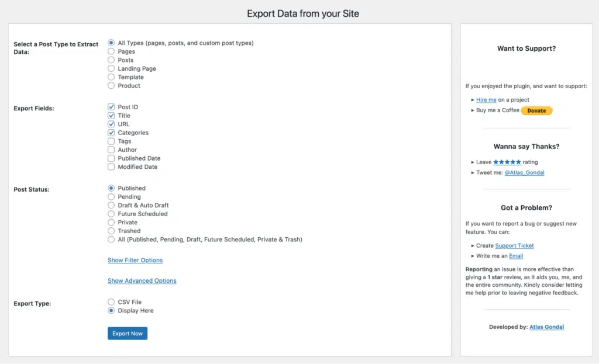Check the Published Date field
The width and height of the screenshot is (599, 364).
[111, 158]
